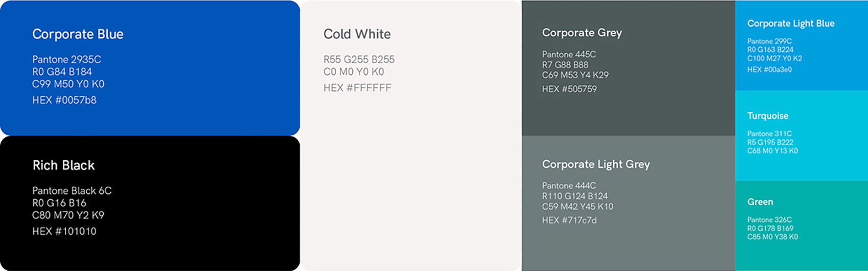Click the Corporate Blue heading

pos(78,34)
